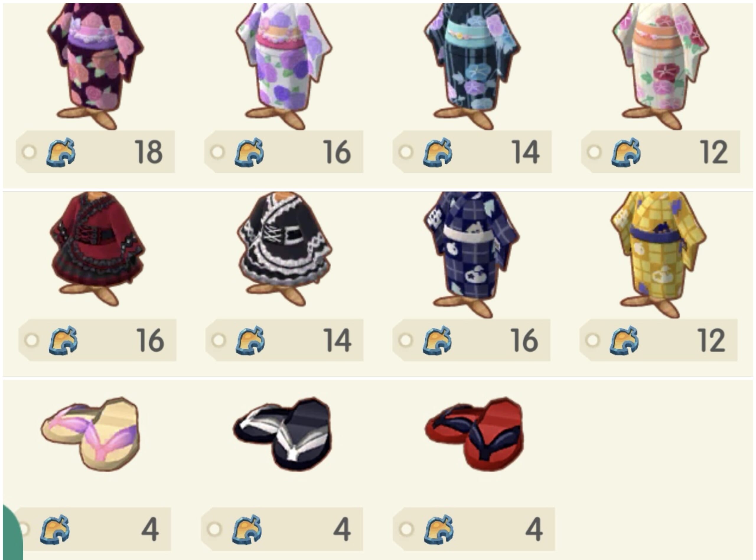Screen dimensions: 756x560
Task: Click the price 4 tag under black sandals
Action: (x=282, y=529)
